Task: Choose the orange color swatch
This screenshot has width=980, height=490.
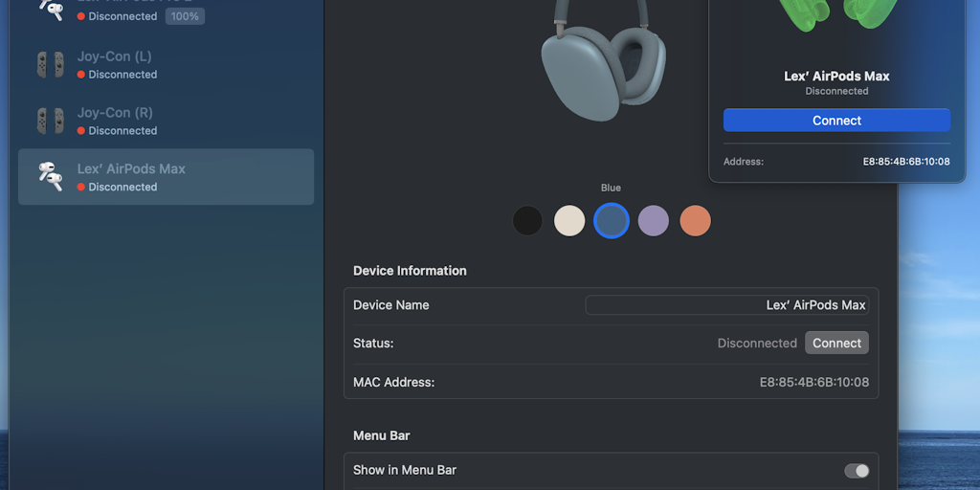Action: pyautogui.click(x=695, y=221)
